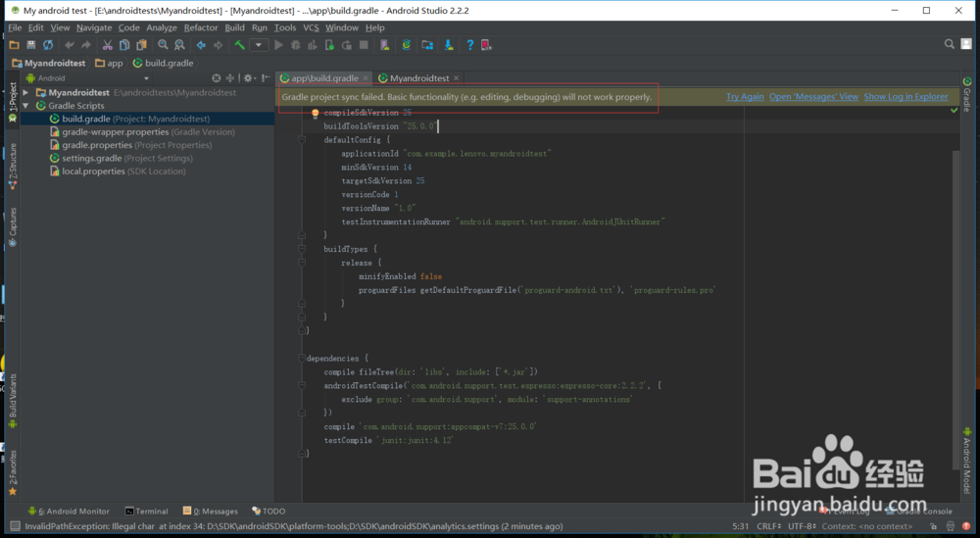980x538 pixels.
Task: Select gradle-wrapper.properties file
Action: click(147, 132)
